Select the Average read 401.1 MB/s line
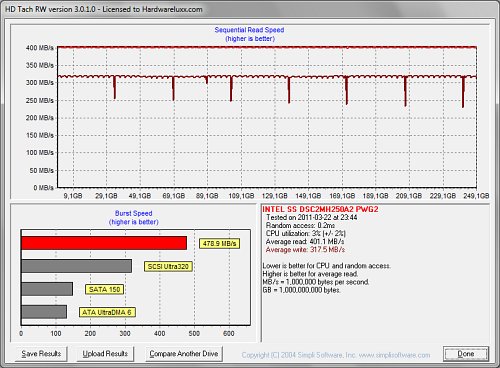This screenshot has height=368, width=500. coord(305,241)
